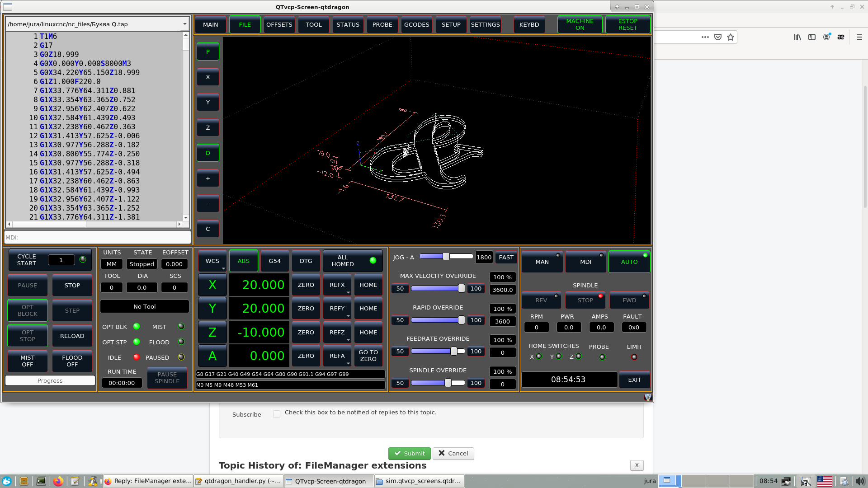The width and height of the screenshot is (868, 488).
Task: Click Submit on the forum reply
Action: [410, 453]
